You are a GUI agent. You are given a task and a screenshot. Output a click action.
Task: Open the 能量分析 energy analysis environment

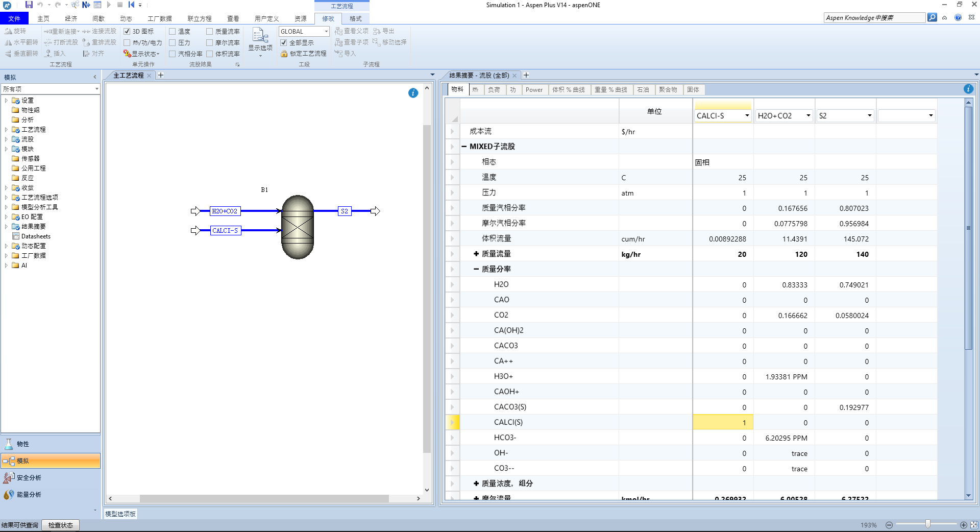coord(51,495)
